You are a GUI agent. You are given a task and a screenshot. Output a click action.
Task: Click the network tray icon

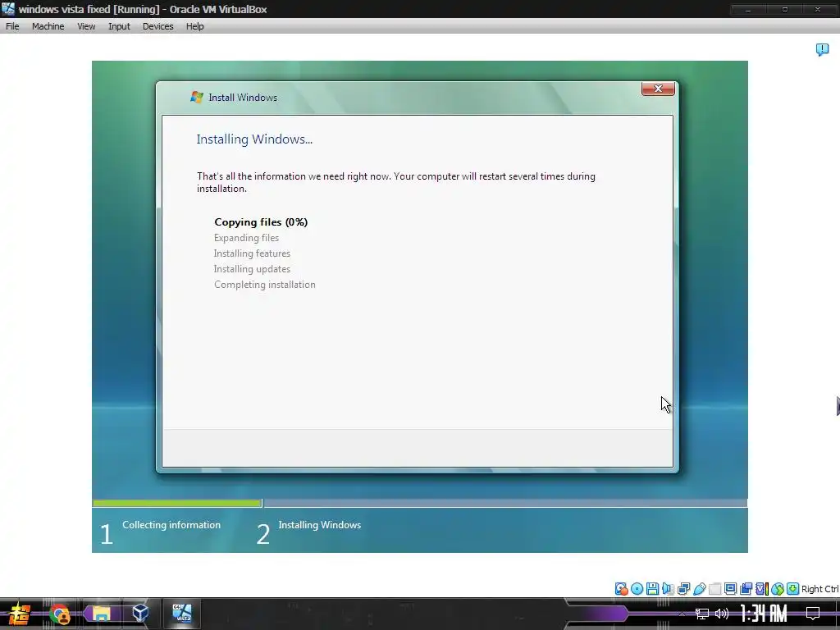tap(702, 614)
